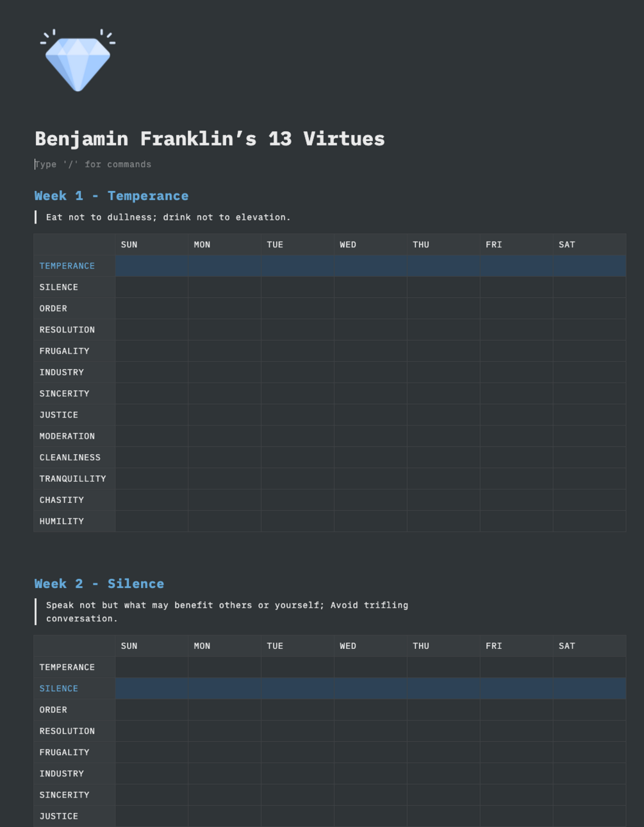Click the 'Speak not but what may benefit' quote
644x827 pixels.
tap(227, 612)
